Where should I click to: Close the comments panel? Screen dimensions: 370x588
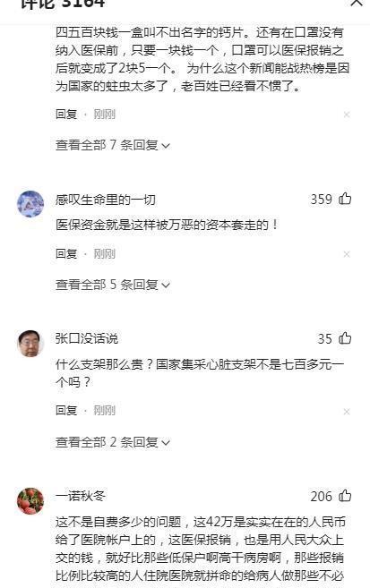coord(357,3)
